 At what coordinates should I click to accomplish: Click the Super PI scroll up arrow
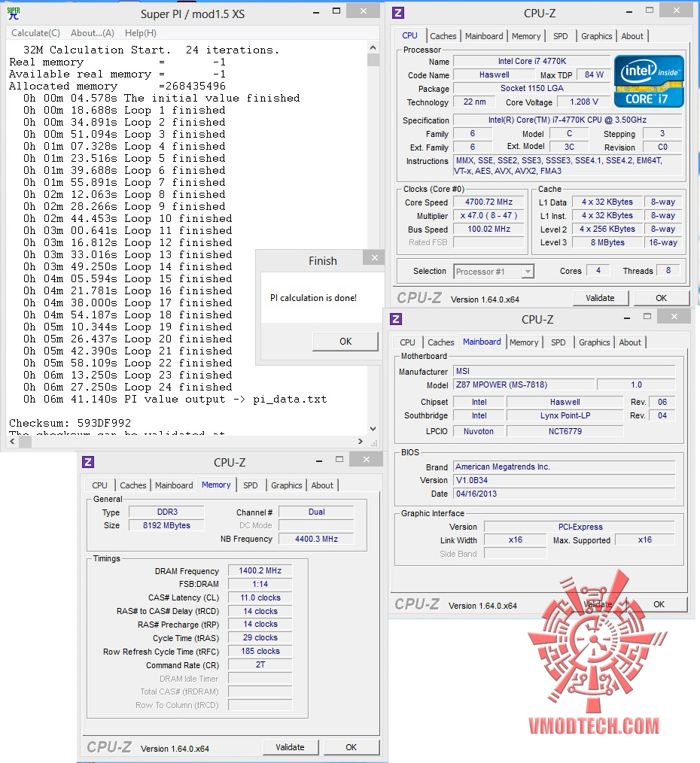click(x=373, y=47)
